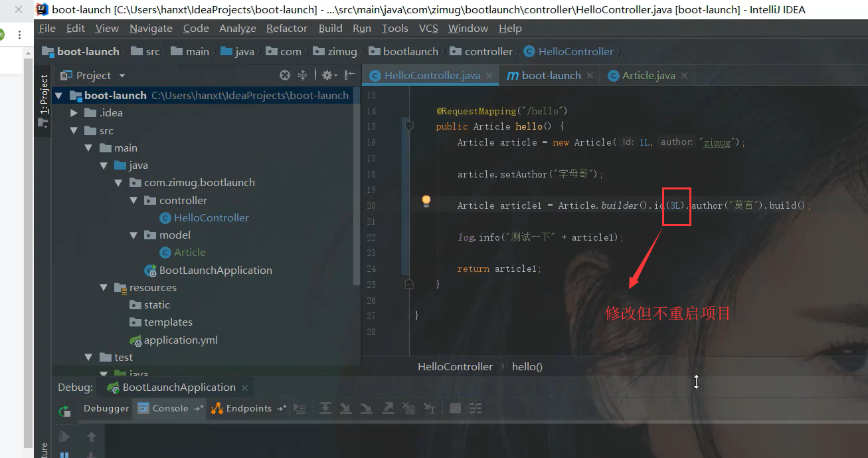Click the Step Out debug icon
This screenshot has width=868, height=458.
pos(387,409)
